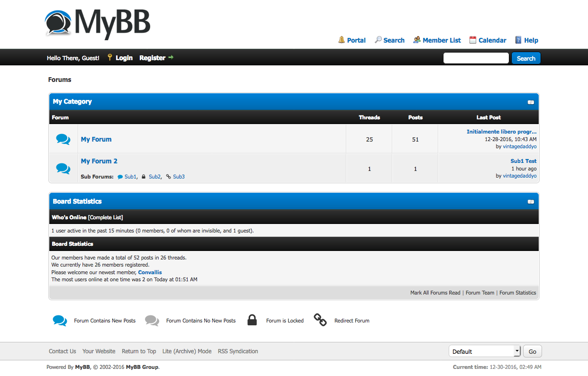Open the 'Sub1 Test' last post link

point(524,161)
